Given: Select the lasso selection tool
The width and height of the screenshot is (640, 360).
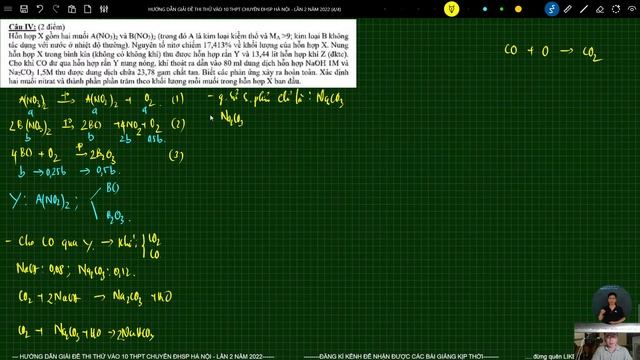Looking at the screenshot, I should pyautogui.click(x=616, y=9).
